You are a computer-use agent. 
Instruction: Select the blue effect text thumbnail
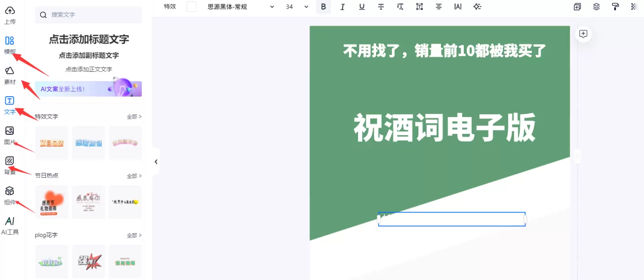point(89,143)
